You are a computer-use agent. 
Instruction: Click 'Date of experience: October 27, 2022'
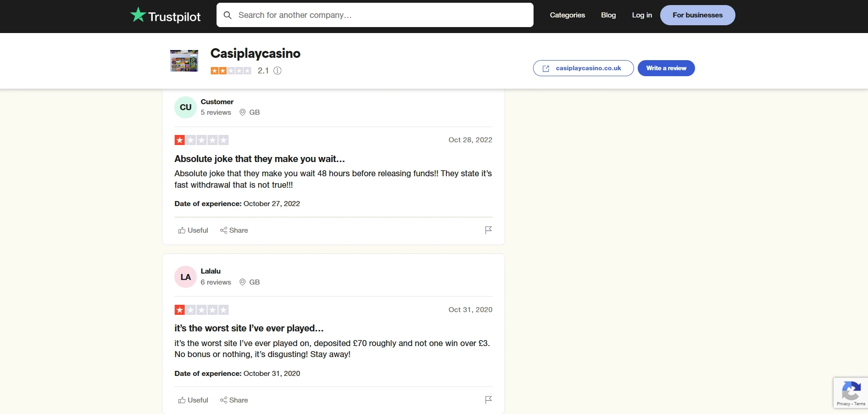click(x=237, y=204)
